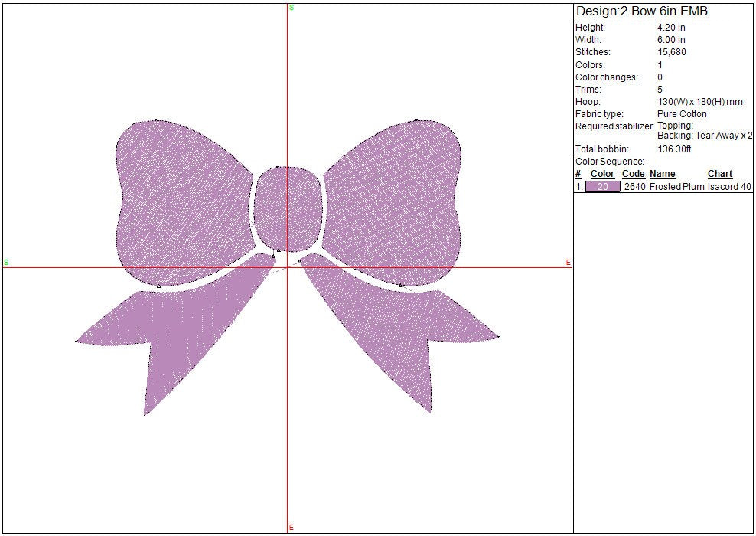756x536 pixels.
Task: Click trim triangle below the right bow loop
Action: tap(400, 285)
